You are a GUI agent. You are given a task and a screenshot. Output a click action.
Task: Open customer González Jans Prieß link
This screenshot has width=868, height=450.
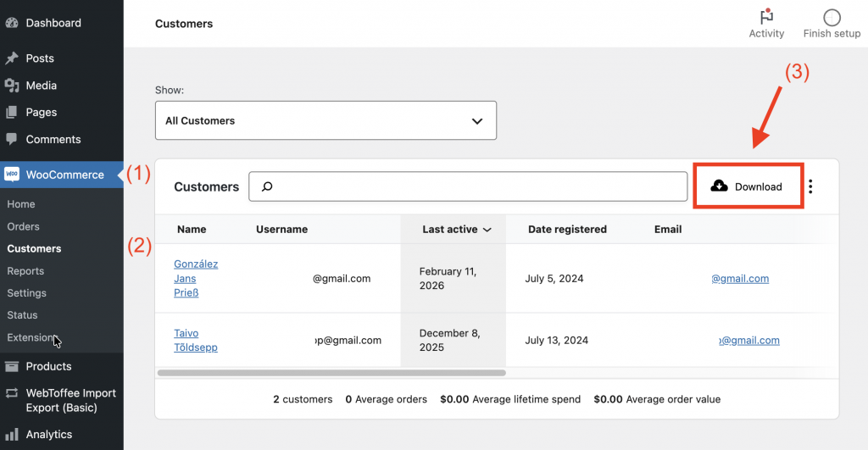point(196,279)
